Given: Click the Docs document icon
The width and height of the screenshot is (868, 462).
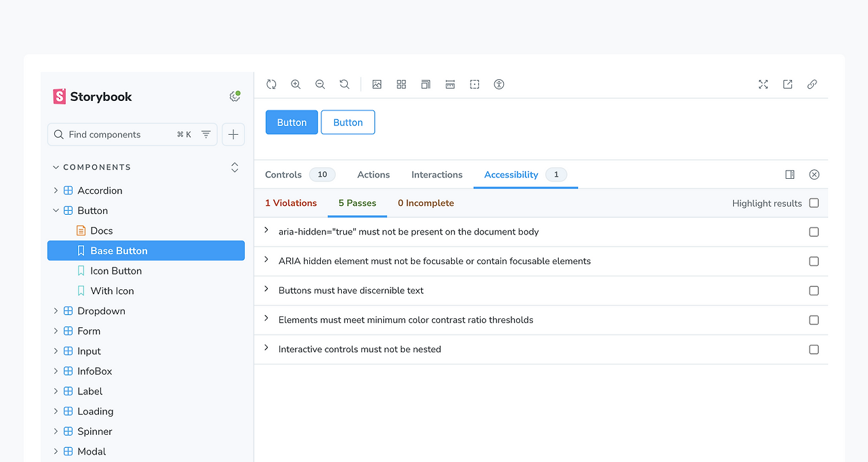Looking at the screenshot, I should coord(81,230).
